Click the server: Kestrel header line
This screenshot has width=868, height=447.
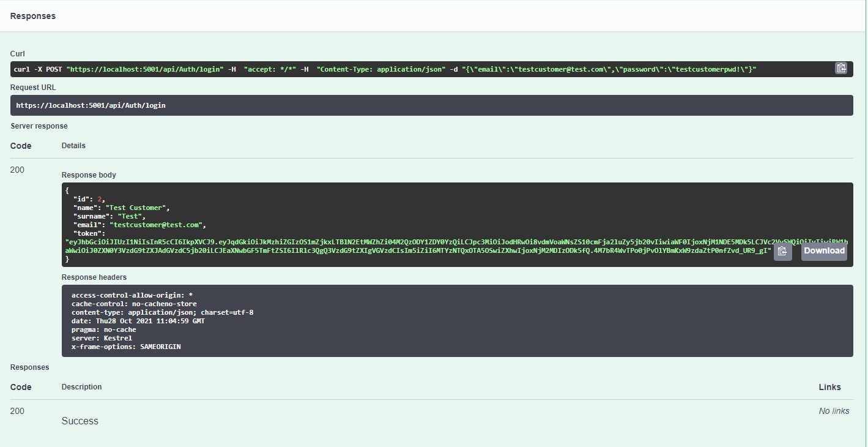[102, 338]
